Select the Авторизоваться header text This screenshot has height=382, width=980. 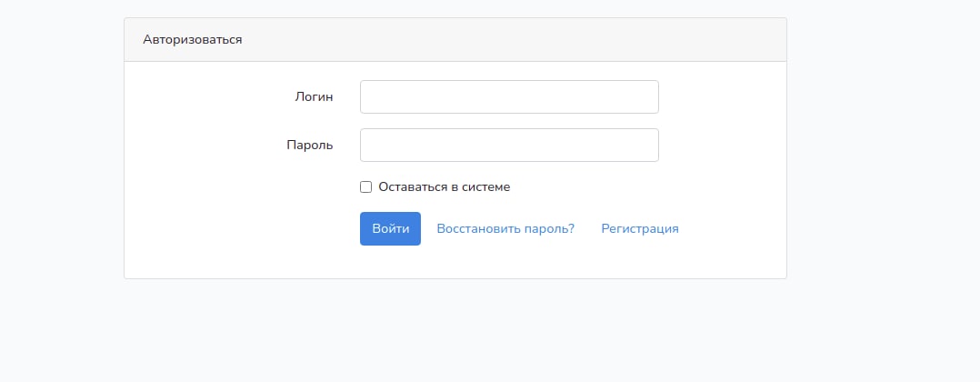point(193,40)
